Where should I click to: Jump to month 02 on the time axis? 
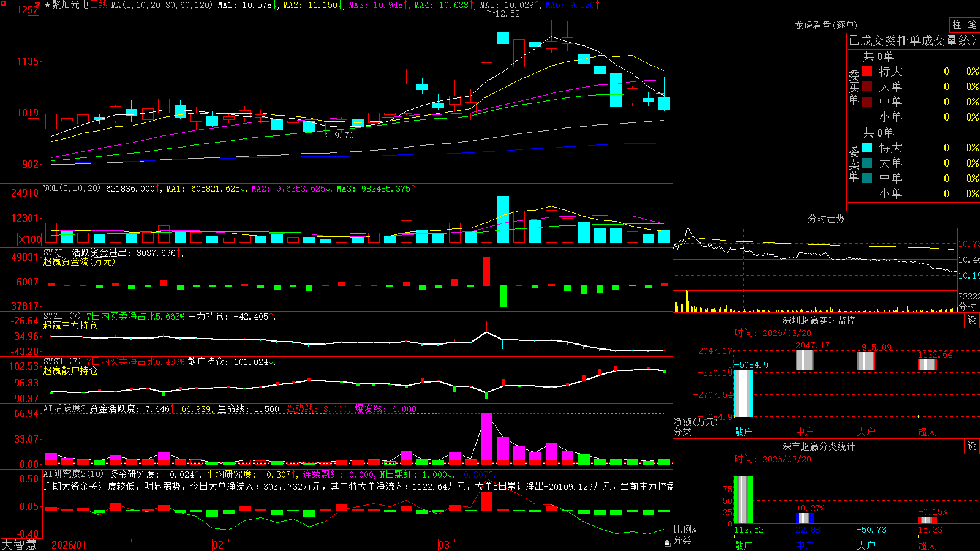coord(218,545)
